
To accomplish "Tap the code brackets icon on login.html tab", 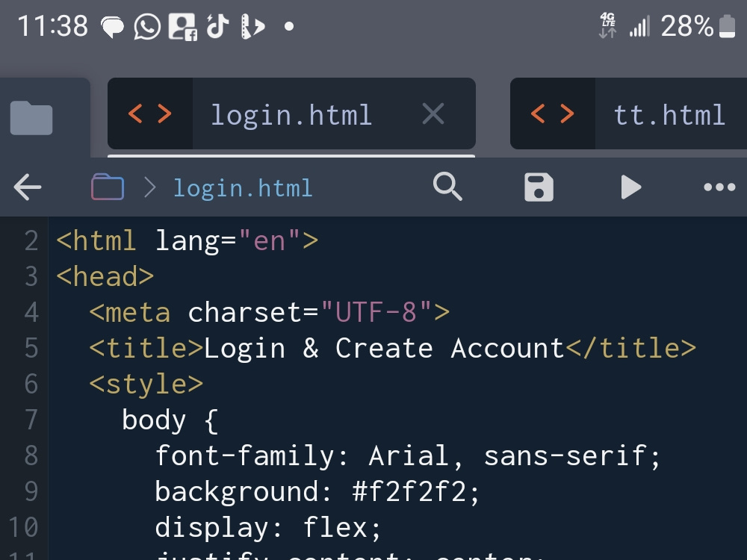I will point(150,113).
